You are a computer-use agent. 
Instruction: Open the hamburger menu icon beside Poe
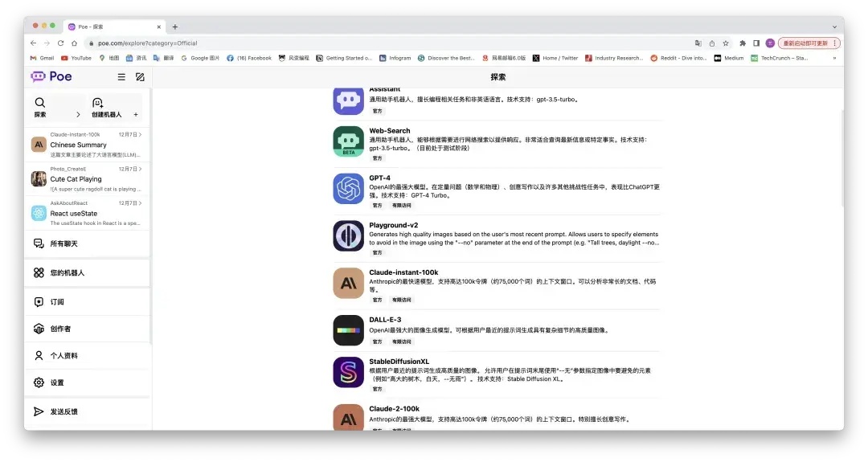[x=121, y=77]
